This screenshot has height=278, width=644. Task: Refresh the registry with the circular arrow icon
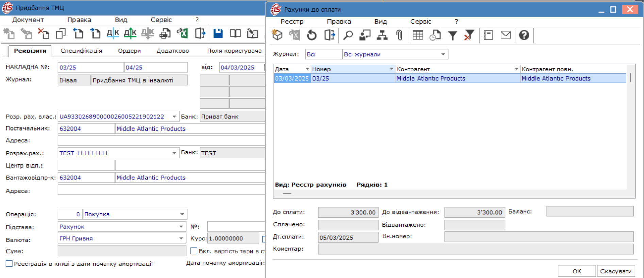[312, 35]
